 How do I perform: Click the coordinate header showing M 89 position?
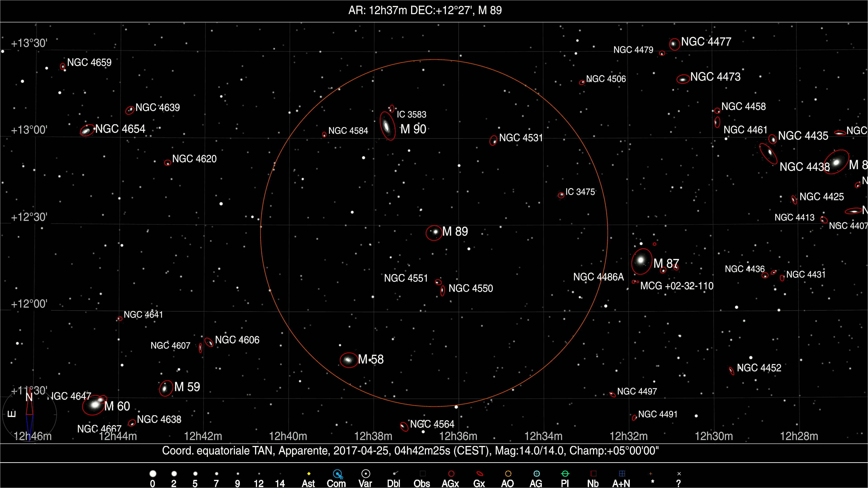click(x=425, y=10)
